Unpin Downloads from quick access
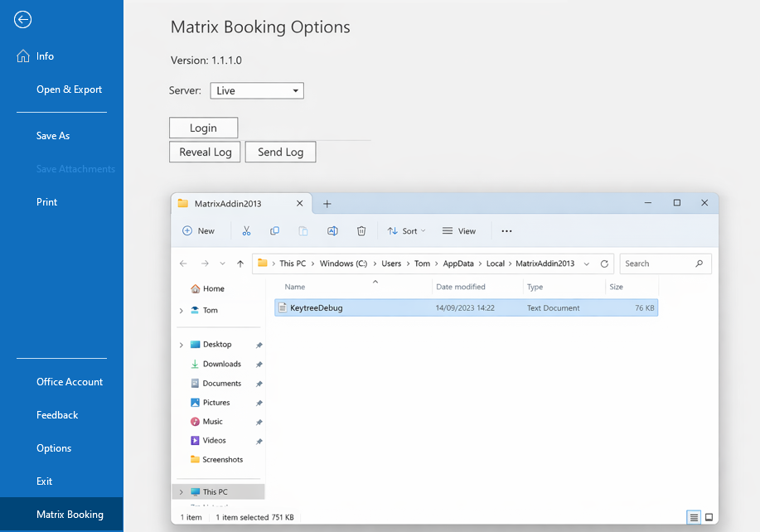Image resolution: width=760 pixels, height=532 pixels. pyautogui.click(x=258, y=364)
